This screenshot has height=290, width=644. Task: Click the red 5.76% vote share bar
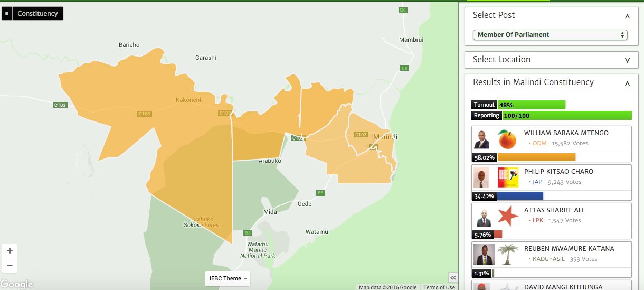point(498,235)
